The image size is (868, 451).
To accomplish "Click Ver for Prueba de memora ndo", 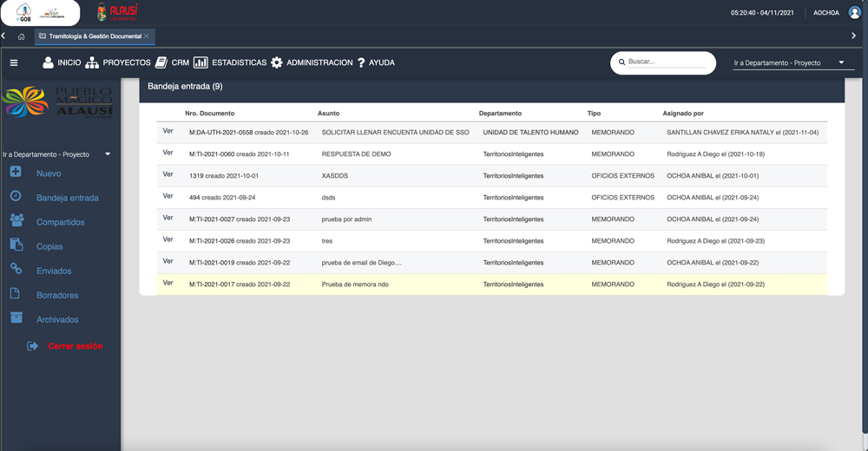I will coord(168,283).
